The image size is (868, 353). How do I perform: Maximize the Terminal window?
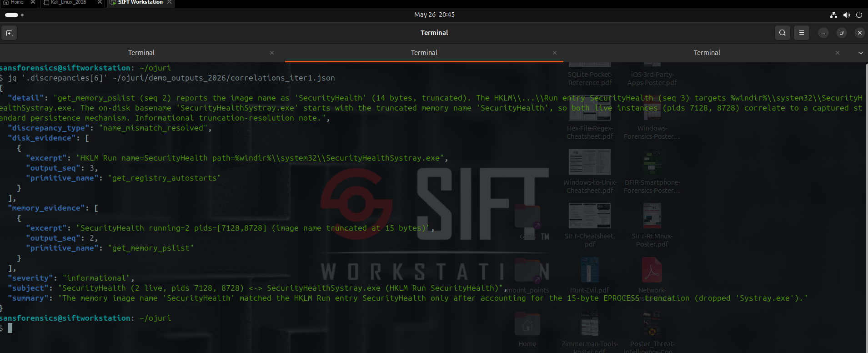click(842, 33)
